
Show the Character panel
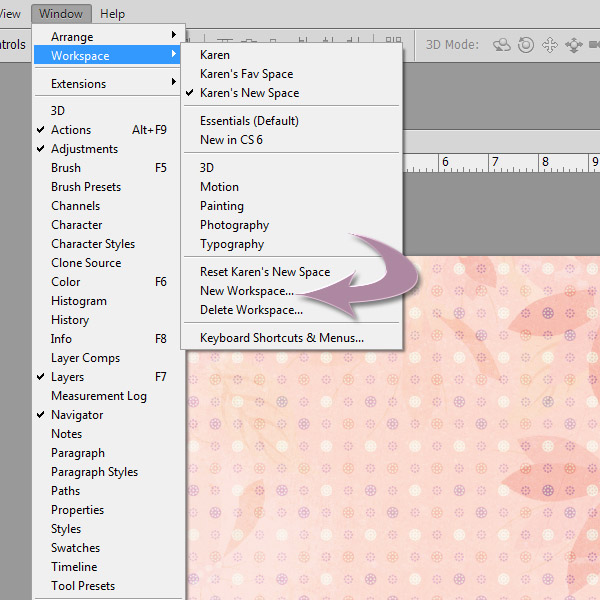point(107,225)
